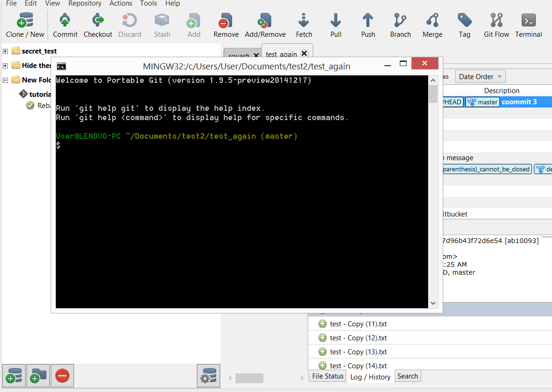
Task: Switch to the Log / History tab
Action: pos(370,377)
